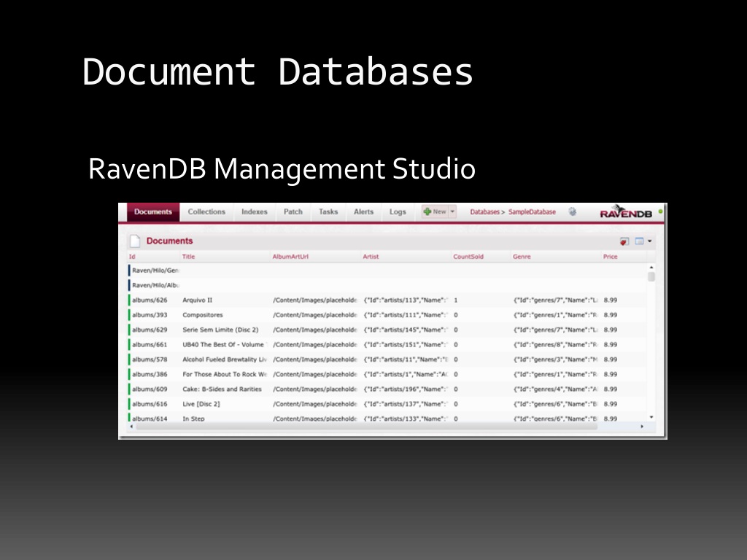747x560 pixels.
Task: Click the Databases breadcrumb link
Action: point(484,212)
